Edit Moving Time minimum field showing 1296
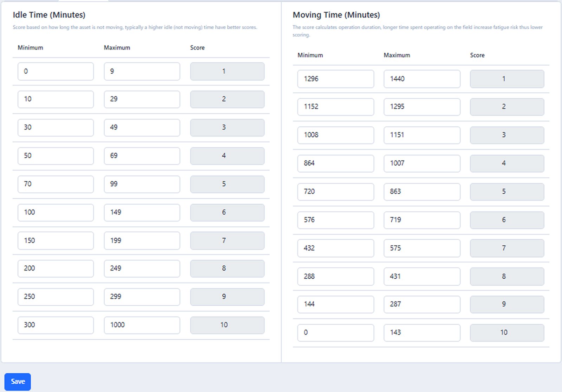This screenshot has width=562, height=392. point(335,79)
